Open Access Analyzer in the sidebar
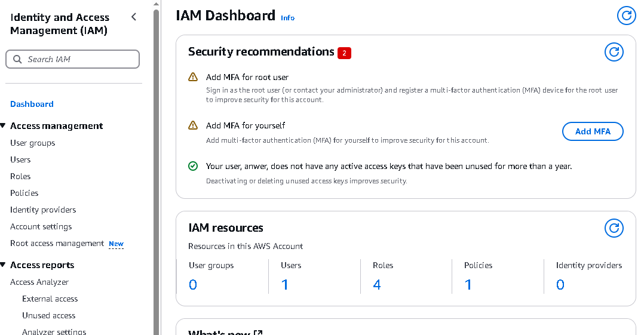This screenshot has width=644, height=335. pyautogui.click(x=39, y=282)
